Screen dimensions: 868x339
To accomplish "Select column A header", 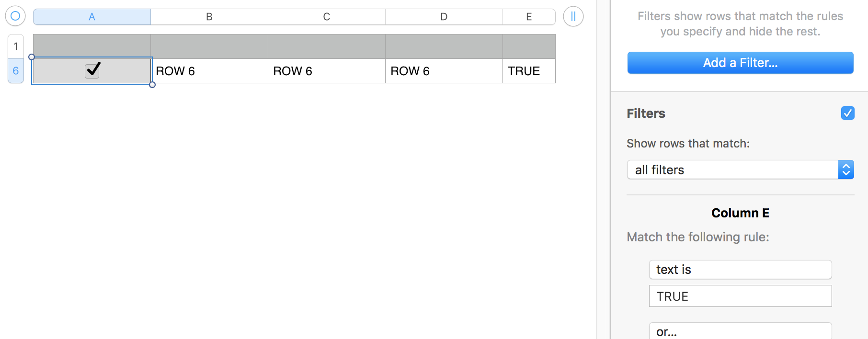I will click(92, 17).
